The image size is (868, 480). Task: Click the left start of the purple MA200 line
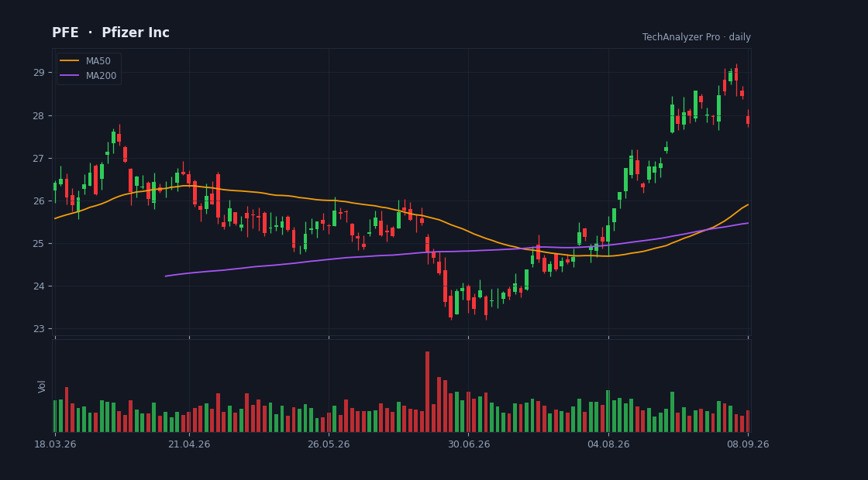[x=166, y=276]
